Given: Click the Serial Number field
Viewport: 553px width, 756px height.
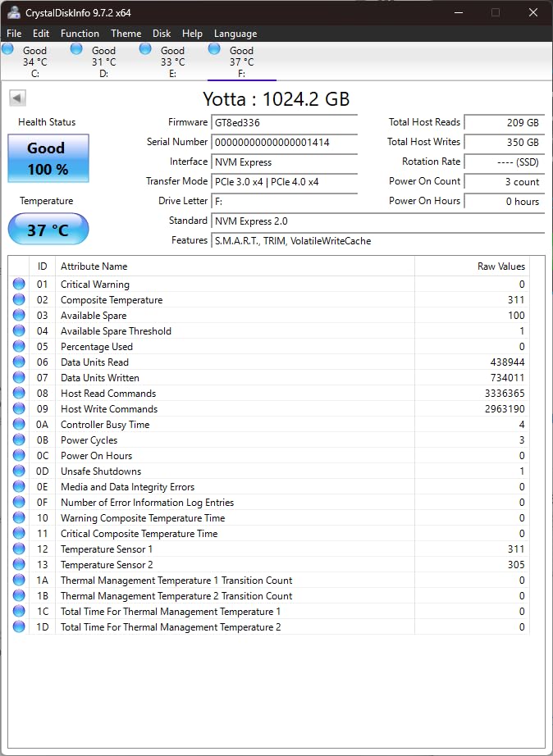Looking at the screenshot, I should pos(284,142).
